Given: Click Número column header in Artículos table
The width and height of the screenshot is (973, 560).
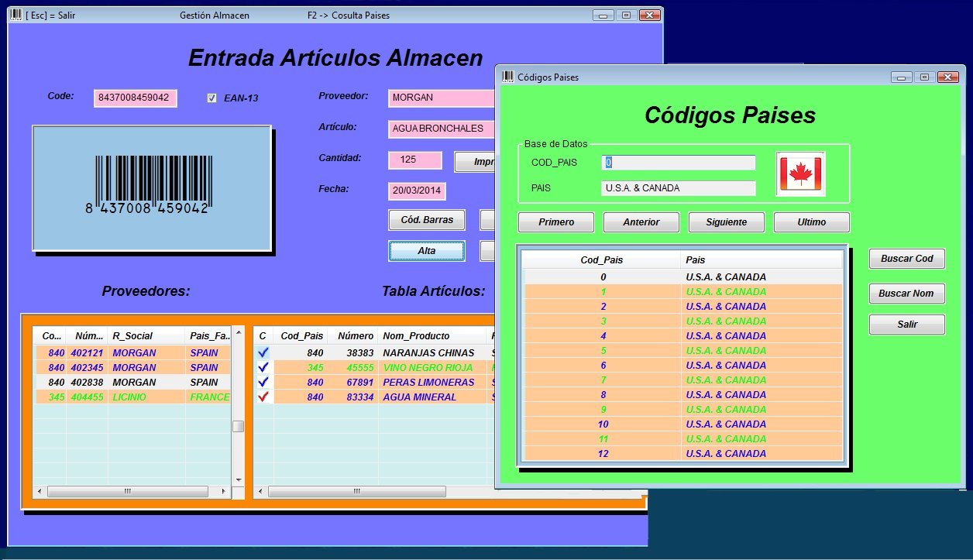Looking at the screenshot, I should tap(352, 336).
